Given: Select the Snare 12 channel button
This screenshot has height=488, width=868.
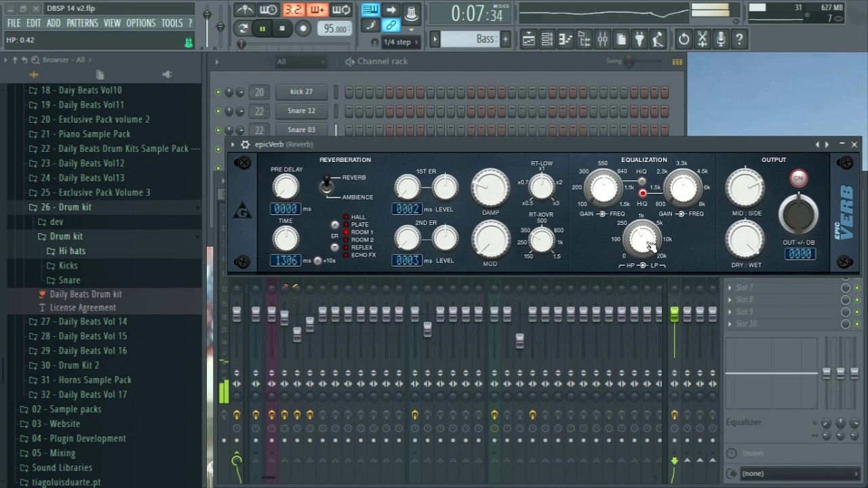Looking at the screenshot, I should 302,110.
